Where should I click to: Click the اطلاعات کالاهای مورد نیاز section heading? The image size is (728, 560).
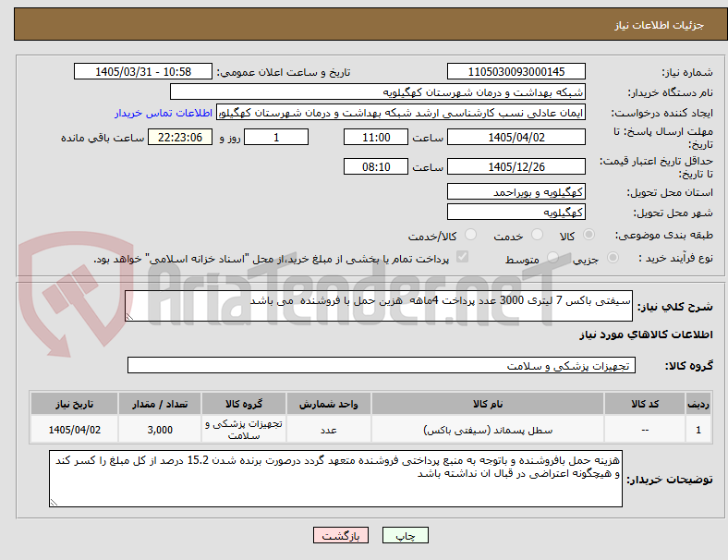pyautogui.click(x=646, y=335)
